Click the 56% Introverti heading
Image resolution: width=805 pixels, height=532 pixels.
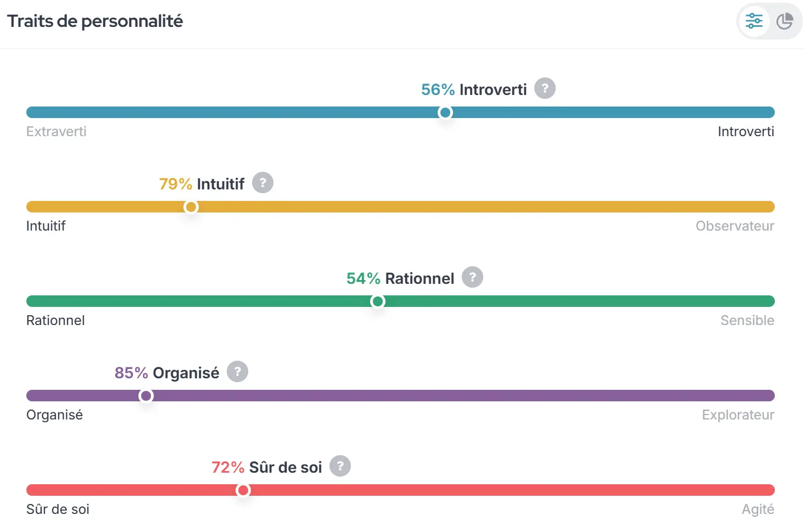(474, 89)
